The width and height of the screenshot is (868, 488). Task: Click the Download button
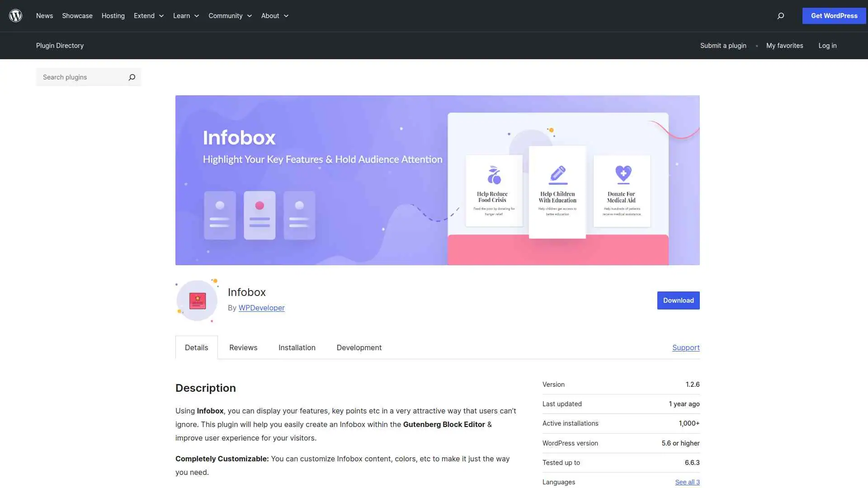click(x=678, y=300)
